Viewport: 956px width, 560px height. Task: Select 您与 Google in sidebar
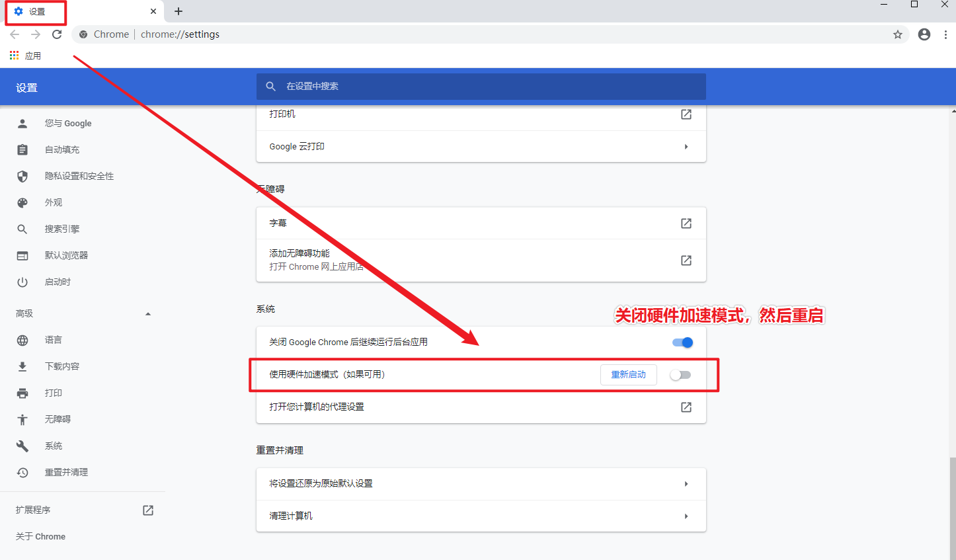[68, 124]
